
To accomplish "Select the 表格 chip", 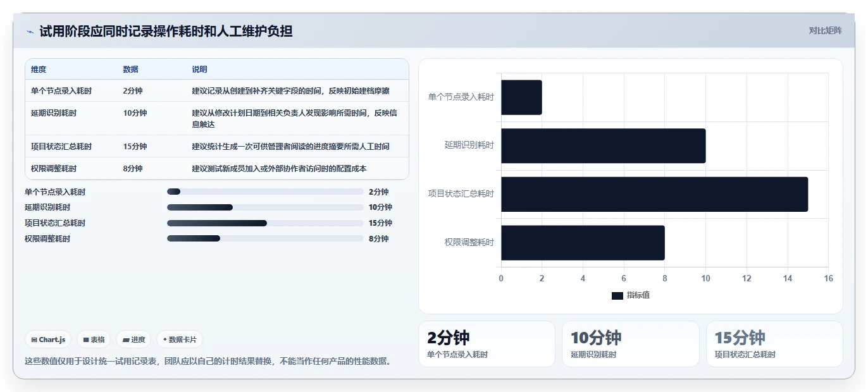I will pos(94,340).
